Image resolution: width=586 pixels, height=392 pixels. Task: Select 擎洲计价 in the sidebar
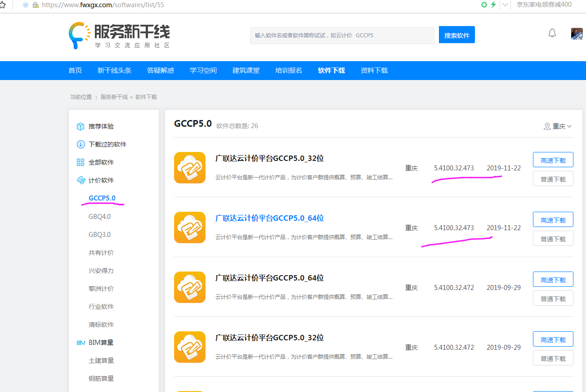point(101,289)
